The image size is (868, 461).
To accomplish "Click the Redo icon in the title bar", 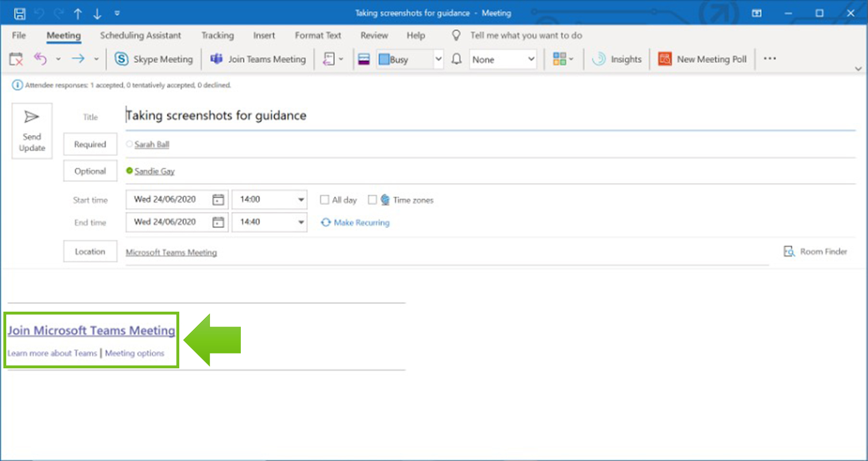I will 59,13.
